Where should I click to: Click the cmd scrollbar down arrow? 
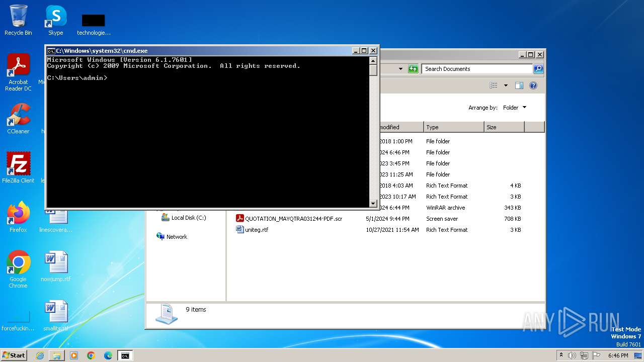point(373,203)
